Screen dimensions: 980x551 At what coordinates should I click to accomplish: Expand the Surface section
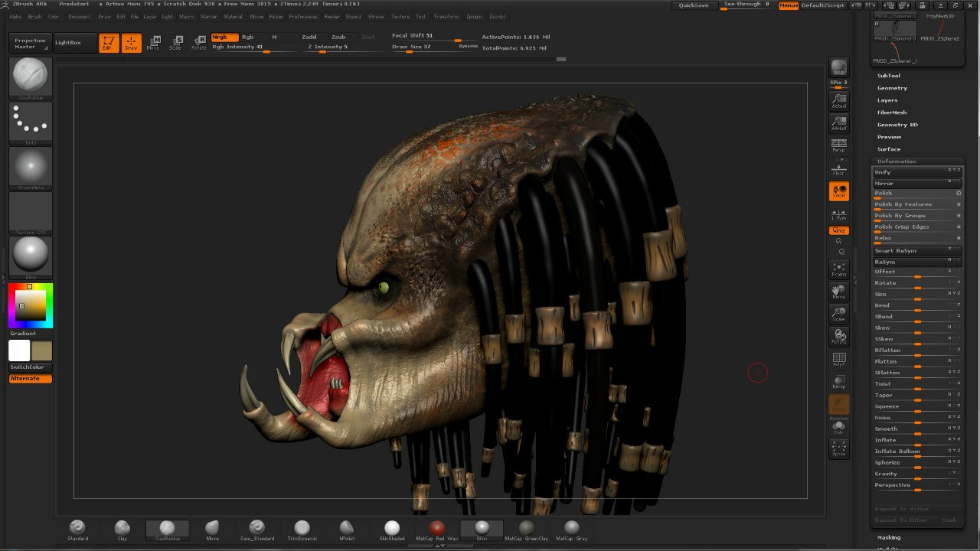tap(889, 149)
